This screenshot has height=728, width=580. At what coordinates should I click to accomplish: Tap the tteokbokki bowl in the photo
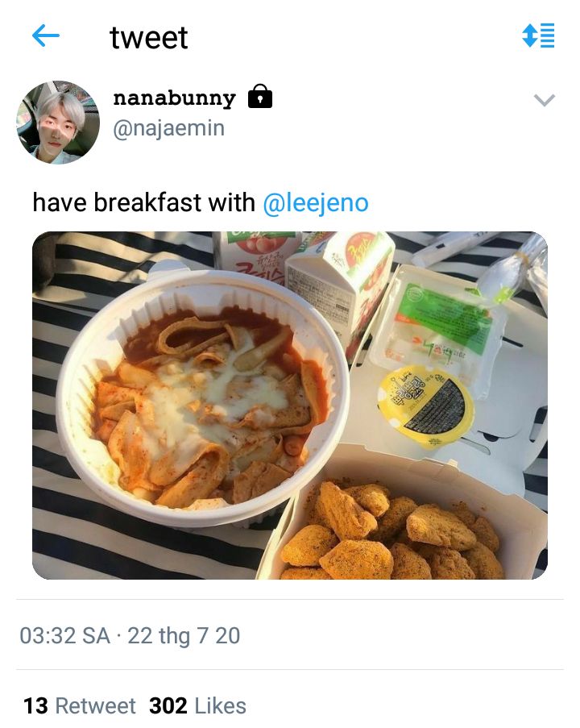[202, 398]
